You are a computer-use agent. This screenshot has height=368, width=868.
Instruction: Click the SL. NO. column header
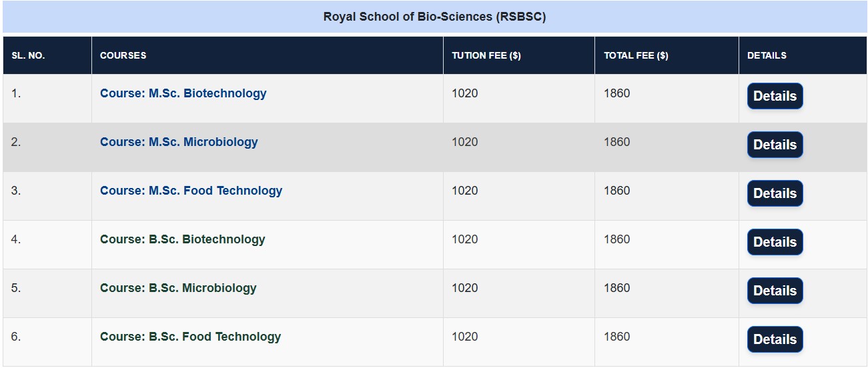tap(28, 55)
